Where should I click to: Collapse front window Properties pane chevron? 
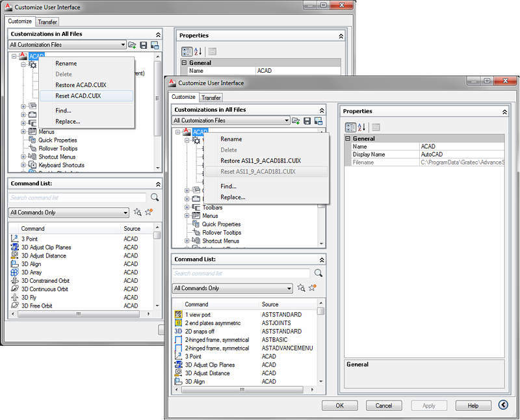504,112
